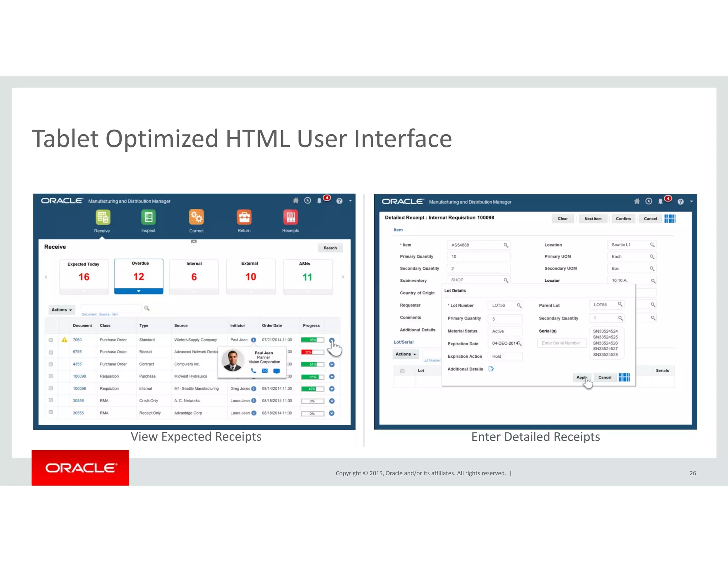728x562 pixels.
Task: Open the Receive module icon
Action: click(x=103, y=217)
